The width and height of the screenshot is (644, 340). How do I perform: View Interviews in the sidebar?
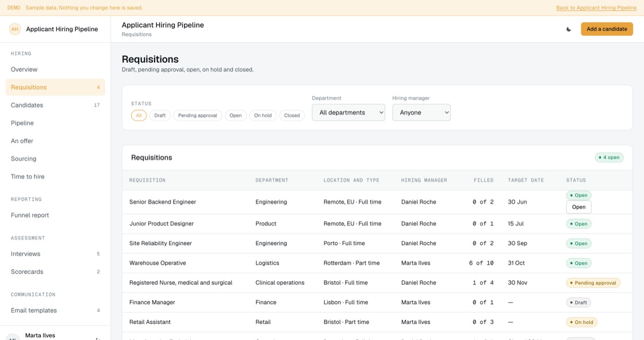pos(55,254)
